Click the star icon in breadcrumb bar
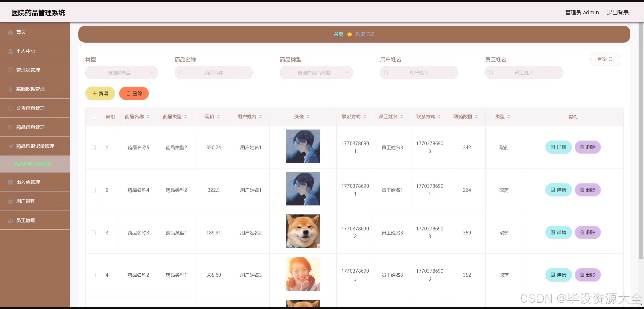Image resolution: width=644 pixels, height=309 pixels. (350, 34)
